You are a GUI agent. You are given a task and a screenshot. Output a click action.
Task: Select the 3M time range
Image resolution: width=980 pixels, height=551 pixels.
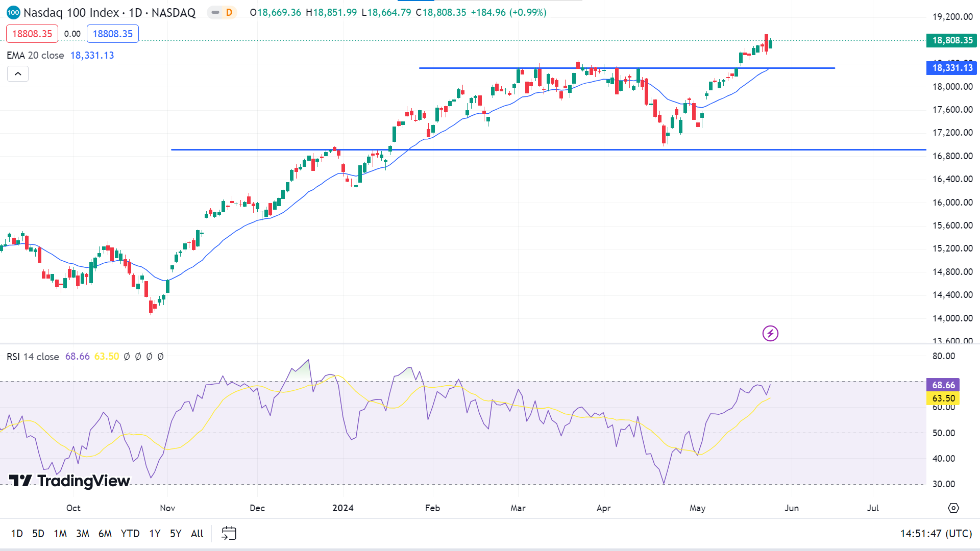pos(83,533)
